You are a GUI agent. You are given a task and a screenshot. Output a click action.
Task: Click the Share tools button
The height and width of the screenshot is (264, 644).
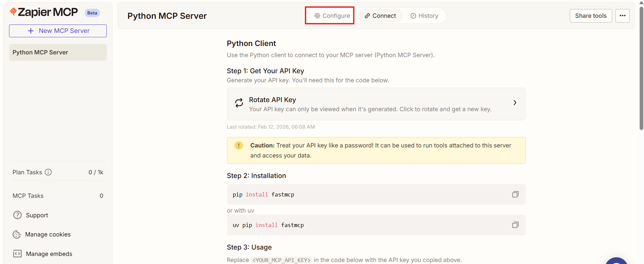tap(590, 16)
